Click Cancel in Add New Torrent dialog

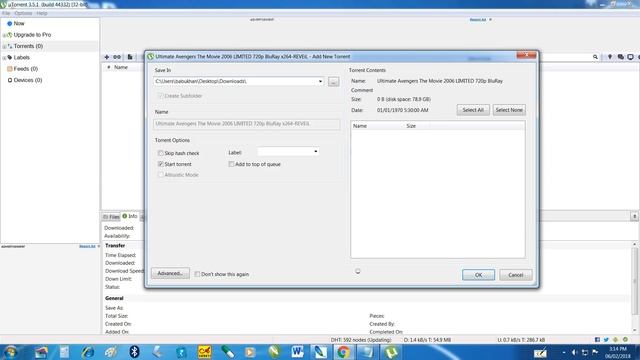[516, 275]
